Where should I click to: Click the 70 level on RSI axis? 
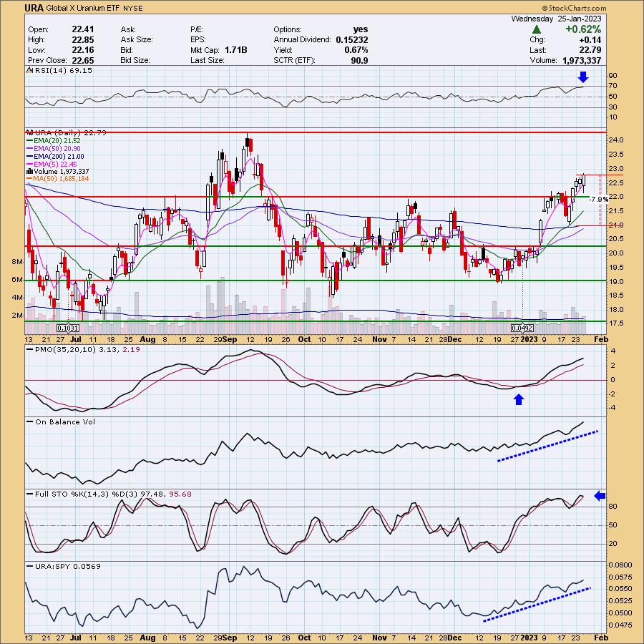pyautogui.click(x=613, y=86)
